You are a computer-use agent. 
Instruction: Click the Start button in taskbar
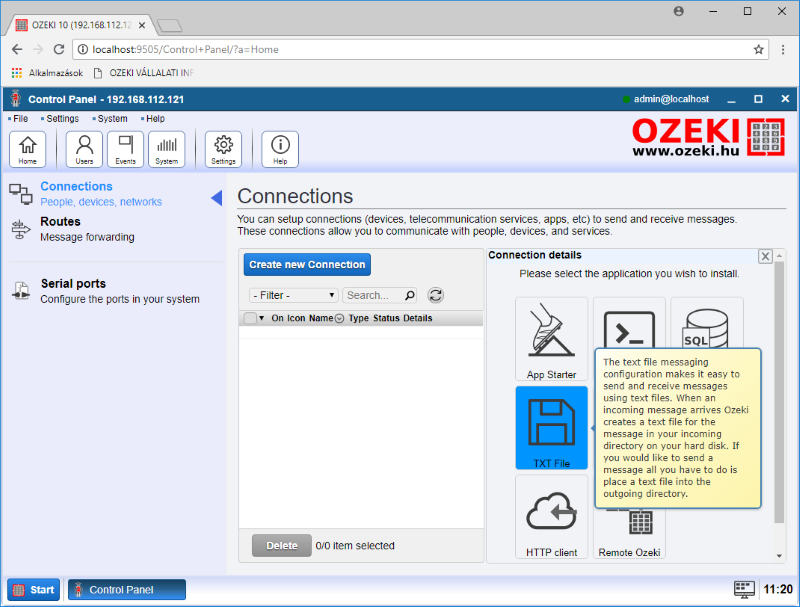[34, 590]
